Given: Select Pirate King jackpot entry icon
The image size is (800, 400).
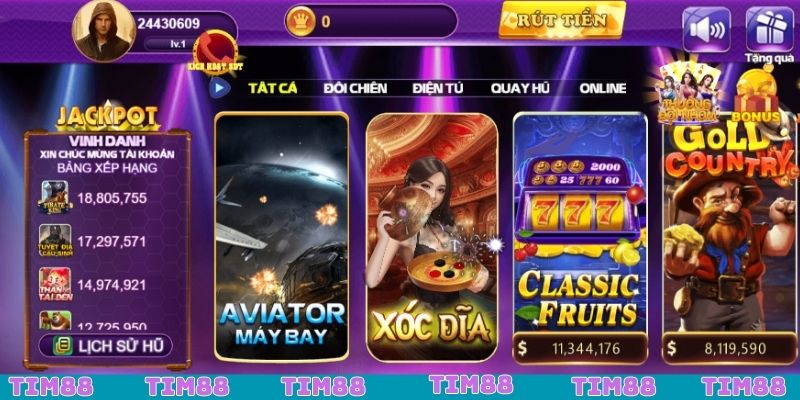Looking at the screenshot, I should pos(56,197).
